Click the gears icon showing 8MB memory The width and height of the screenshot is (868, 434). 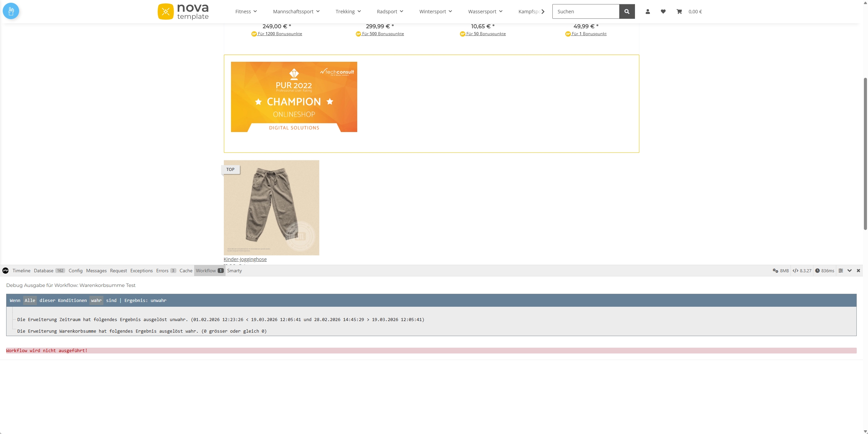775,271
